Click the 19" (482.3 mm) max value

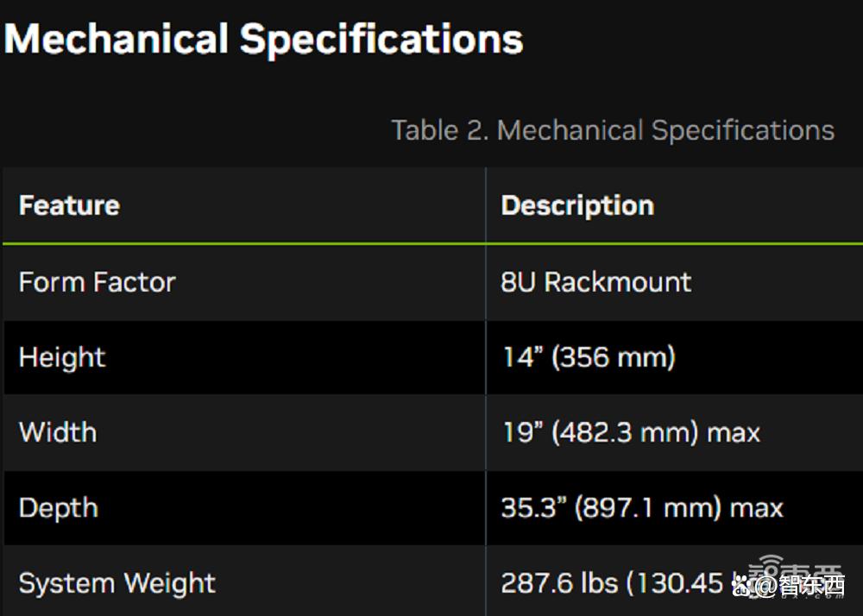pyautogui.click(x=632, y=432)
